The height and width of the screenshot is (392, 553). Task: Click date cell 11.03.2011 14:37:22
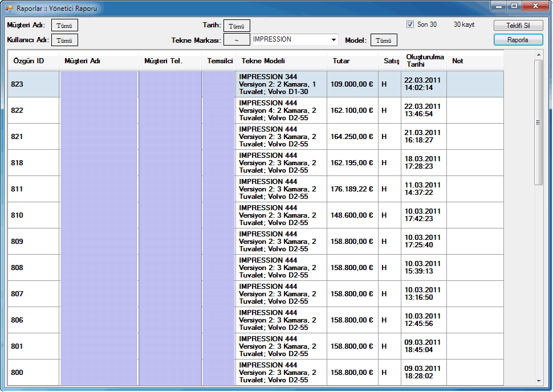424,189
